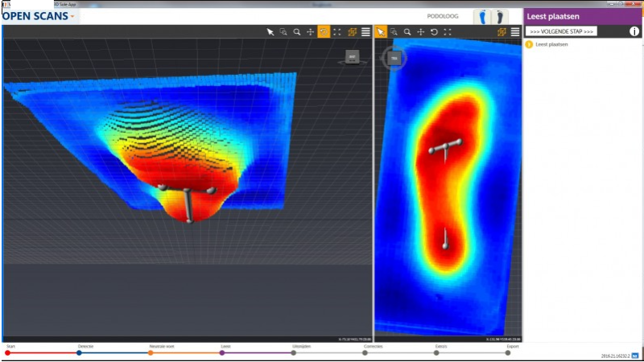Select the blue left foot icon

tap(482, 16)
